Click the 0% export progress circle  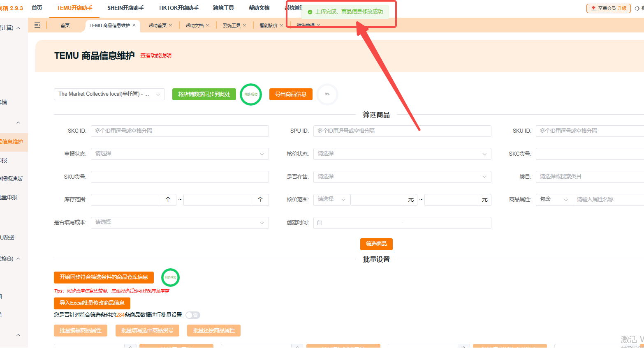pyautogui.click(x=327, y=94)
